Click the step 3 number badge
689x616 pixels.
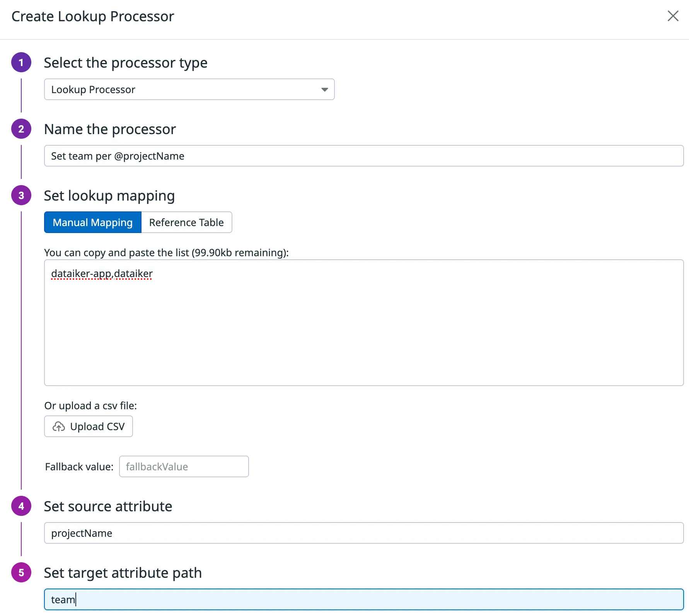[x=21, y=196]
